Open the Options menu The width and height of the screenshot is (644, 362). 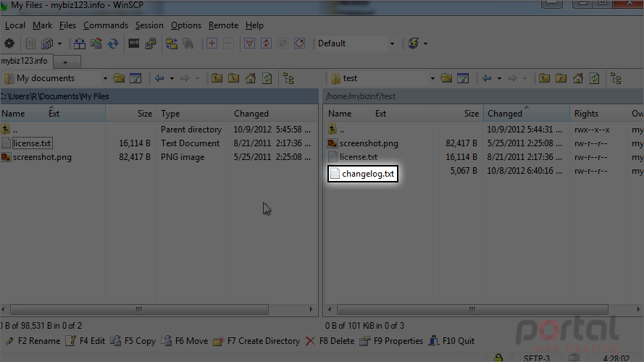coord(186,25)
